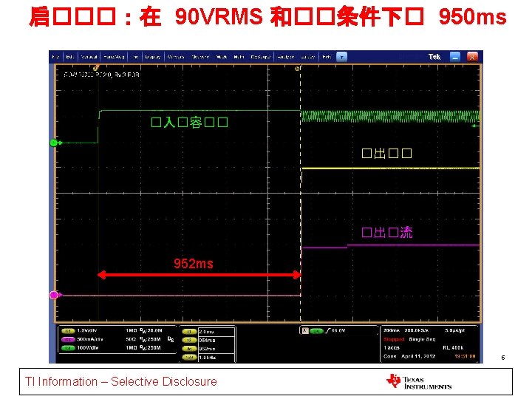Click the yellow output voltage label

[x=386, y=154]
